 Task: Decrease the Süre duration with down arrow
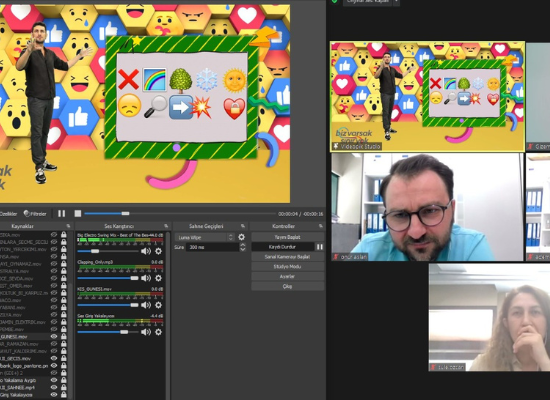(242, 249)
